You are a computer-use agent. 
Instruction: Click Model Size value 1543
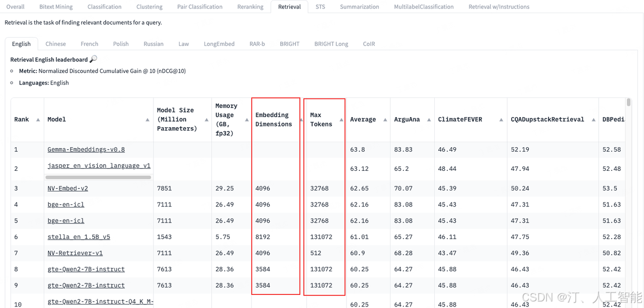(x=164, y=237)
